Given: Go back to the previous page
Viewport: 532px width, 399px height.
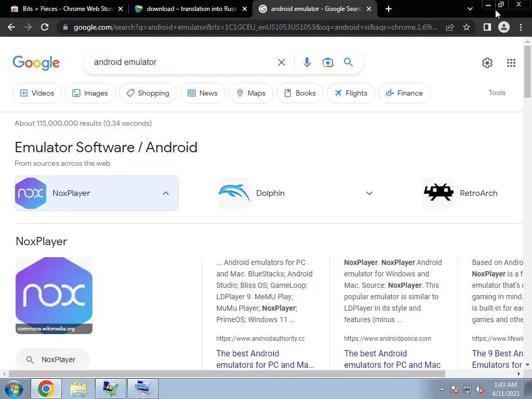Looking at the screenshot, I should pyautogui.click(x=11, y=27).
